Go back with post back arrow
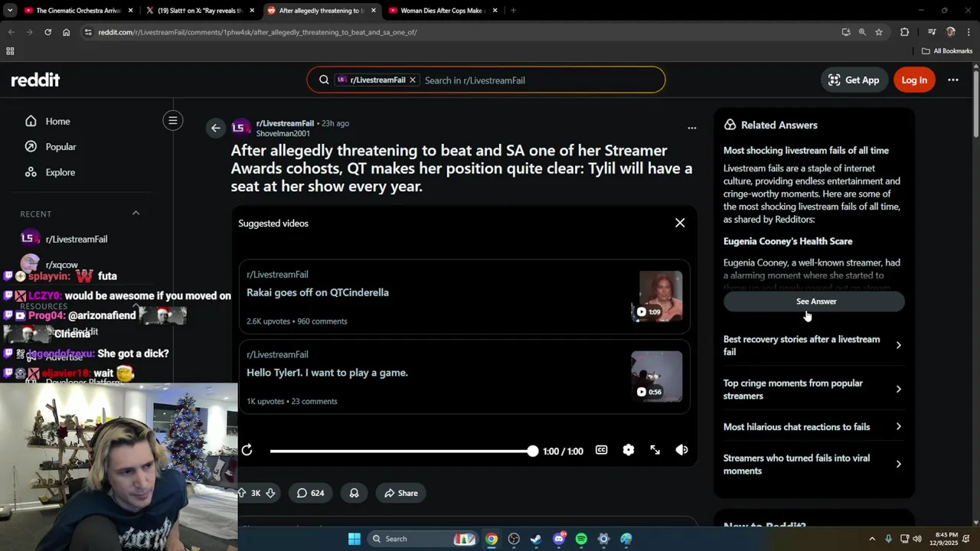 (x=215, y=128)
